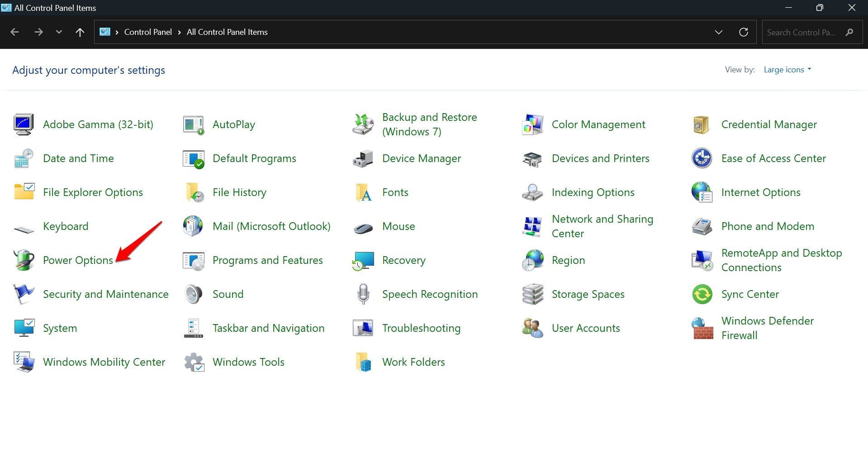Open Devices and Printers icon

tap(532, 159)
